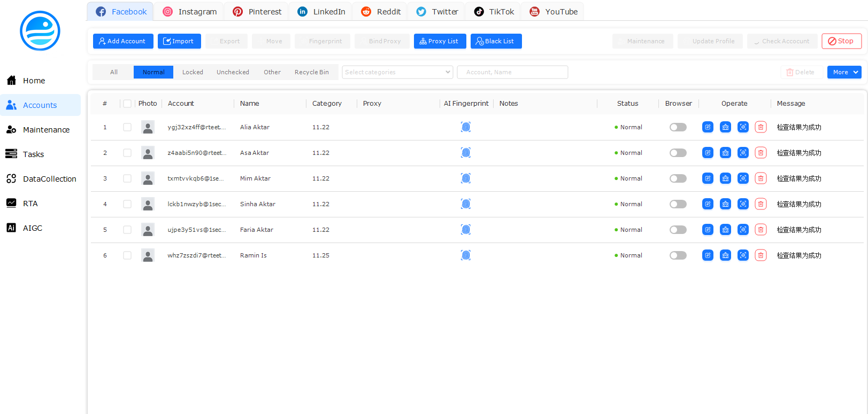Toggle browser switch for Alia Aktar
Image resolution: width=868 pixels, height=414 pixels.
678,127
